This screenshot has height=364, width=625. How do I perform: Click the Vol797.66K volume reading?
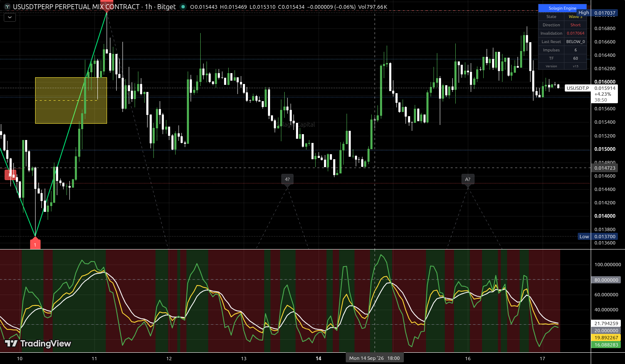tap(372, 7)
